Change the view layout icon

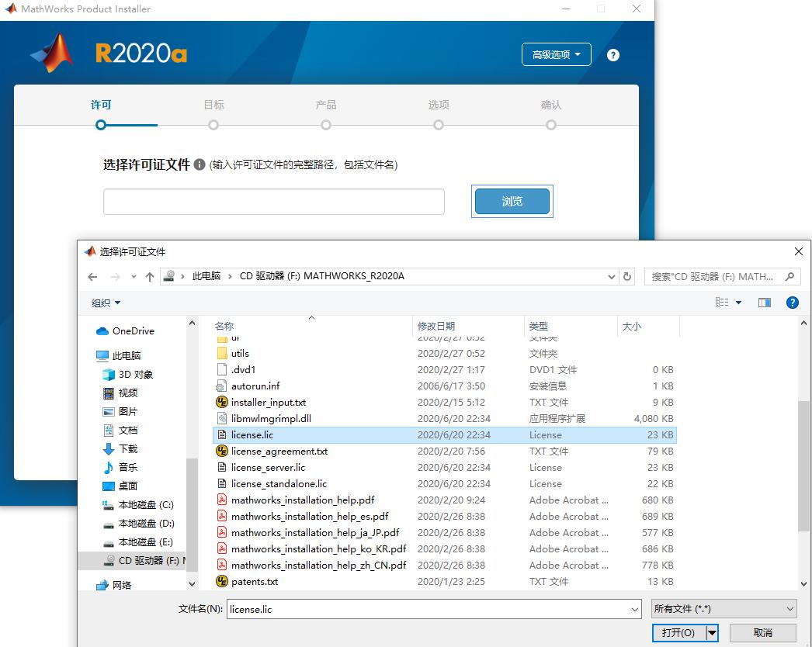[722, 303]
